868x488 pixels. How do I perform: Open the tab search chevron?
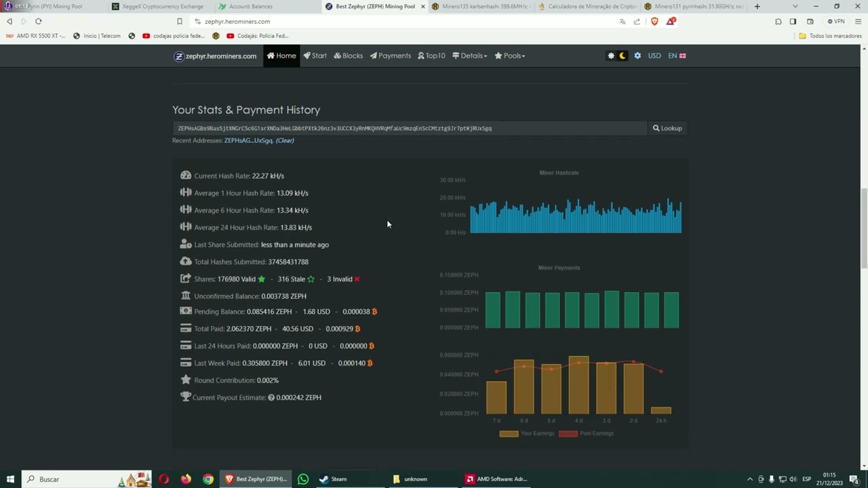[x=795, y=7]
